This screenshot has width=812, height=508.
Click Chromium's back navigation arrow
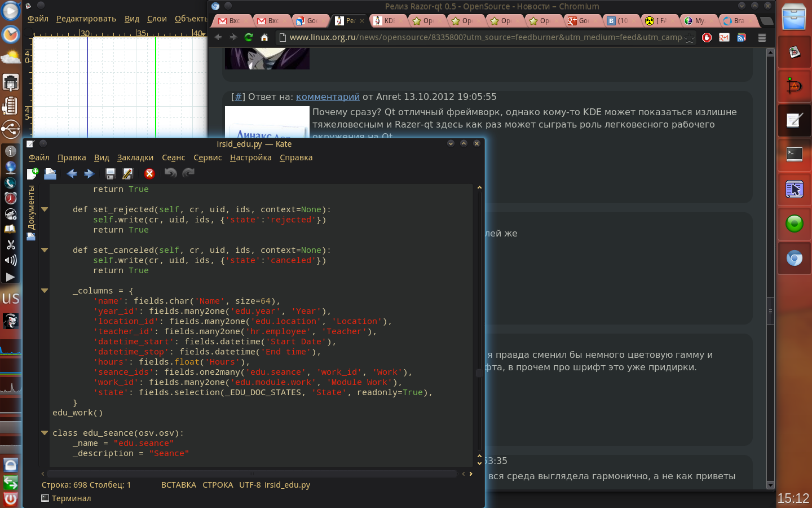coord(218,37)
